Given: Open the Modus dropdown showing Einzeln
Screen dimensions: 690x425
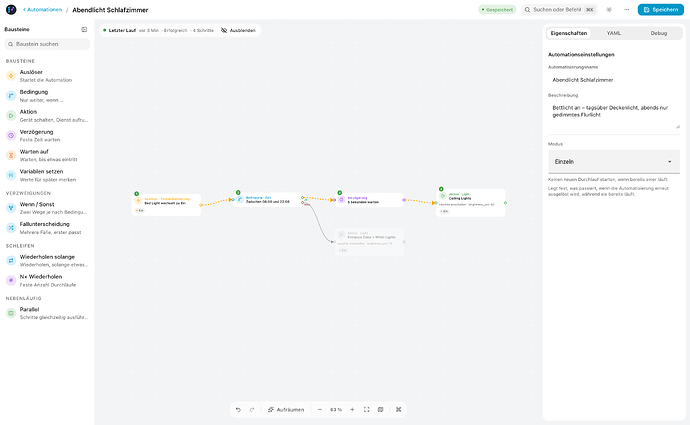Looking at the screenshot, I should (x=613, y=161).
